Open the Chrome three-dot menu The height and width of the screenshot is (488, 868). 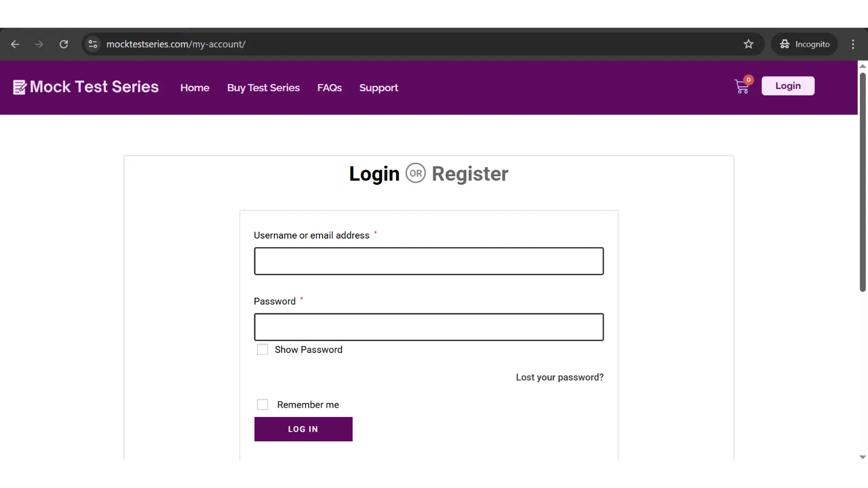pyautogui.click(x=853, y=44)
